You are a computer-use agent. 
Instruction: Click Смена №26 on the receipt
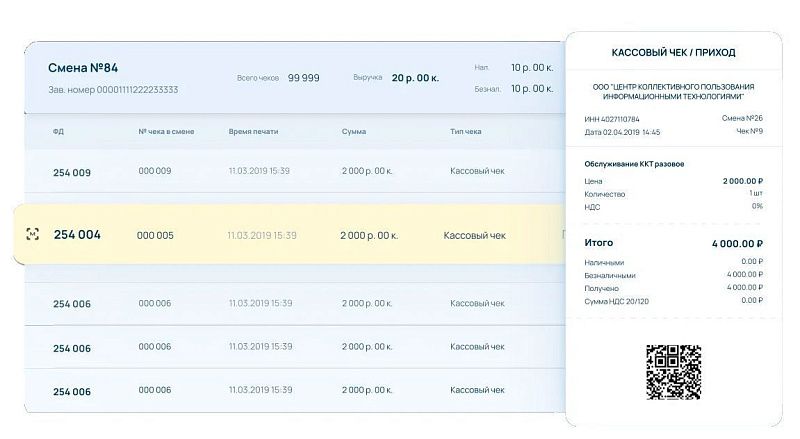tap(742, 118)
